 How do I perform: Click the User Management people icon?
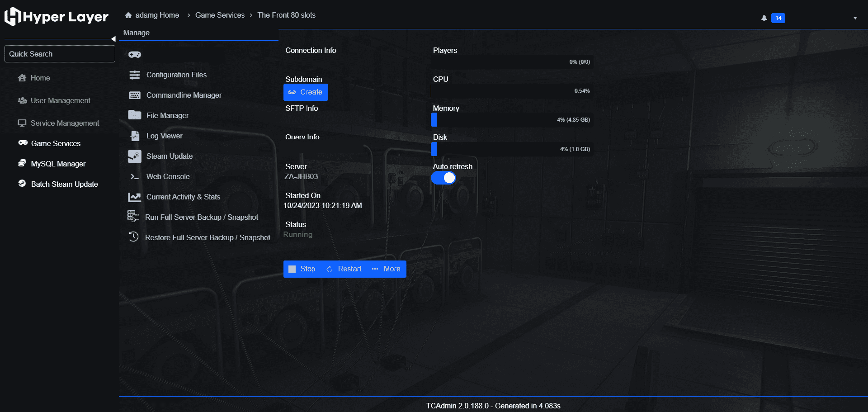(22, 100)
